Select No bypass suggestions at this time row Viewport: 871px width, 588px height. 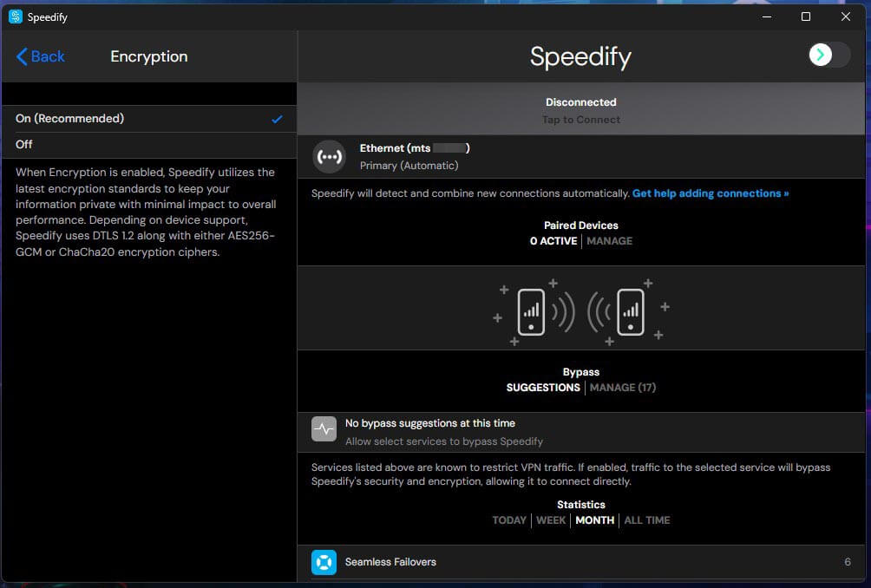click(581, 432)
